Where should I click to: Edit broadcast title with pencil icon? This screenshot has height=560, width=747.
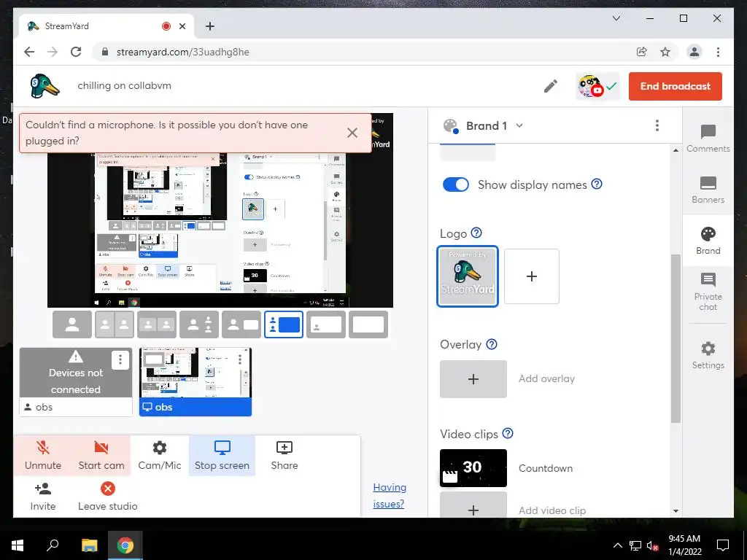[x=551, y=86]
